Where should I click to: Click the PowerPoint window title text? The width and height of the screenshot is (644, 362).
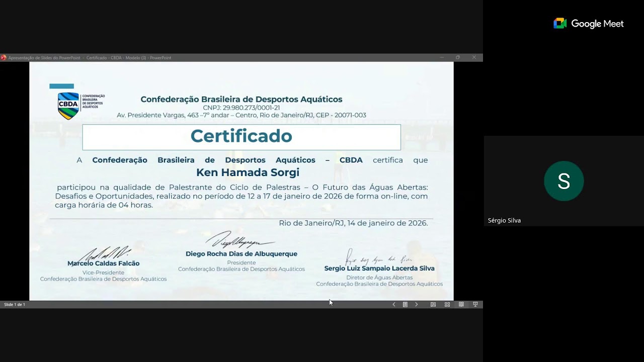tap(90, 58)
